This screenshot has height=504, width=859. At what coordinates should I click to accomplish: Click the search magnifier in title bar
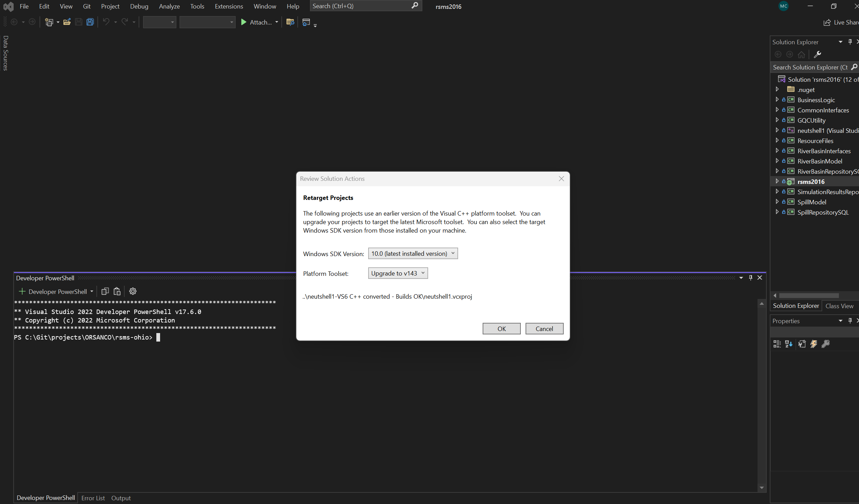[415, 6]
